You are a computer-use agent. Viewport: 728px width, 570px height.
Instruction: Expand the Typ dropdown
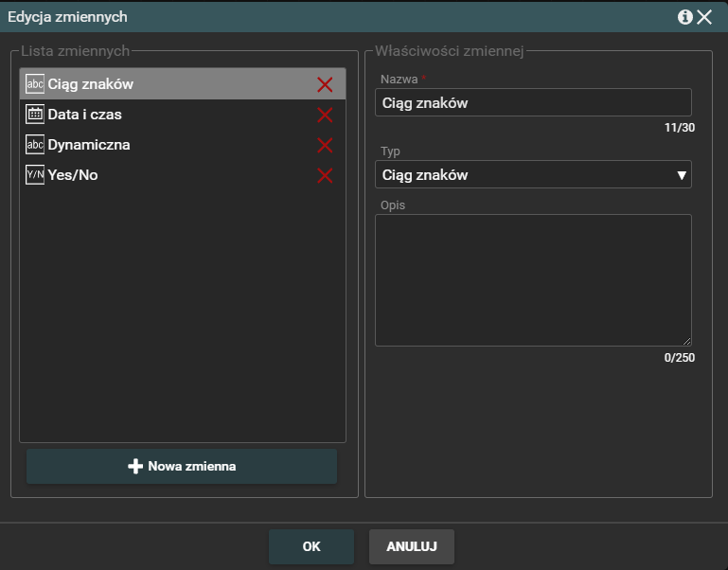tap(533, 175)
